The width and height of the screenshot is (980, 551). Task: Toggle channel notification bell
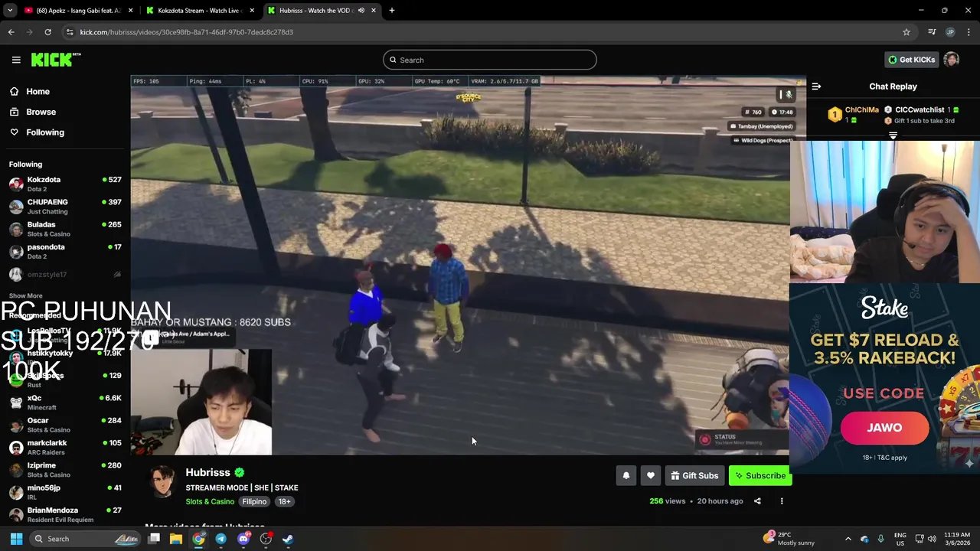[626, 476]
